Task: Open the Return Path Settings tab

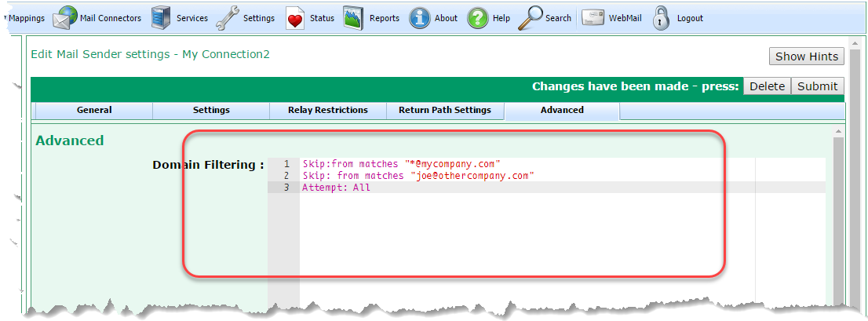Action: click(x=445, y=110)
